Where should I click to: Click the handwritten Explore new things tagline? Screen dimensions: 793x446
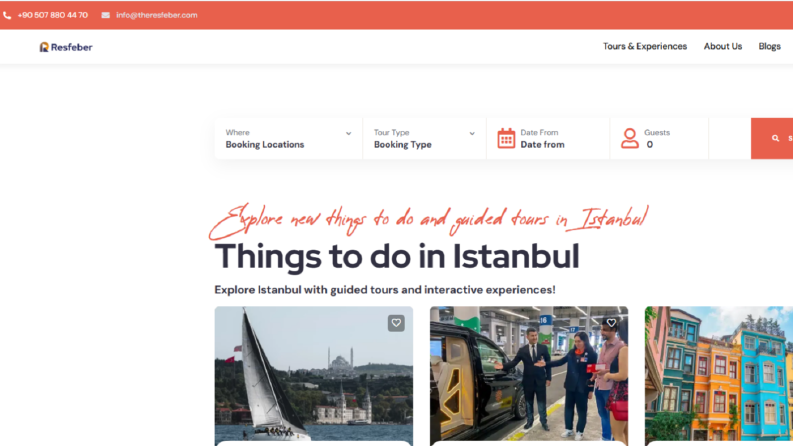click(x=429, y=220)
